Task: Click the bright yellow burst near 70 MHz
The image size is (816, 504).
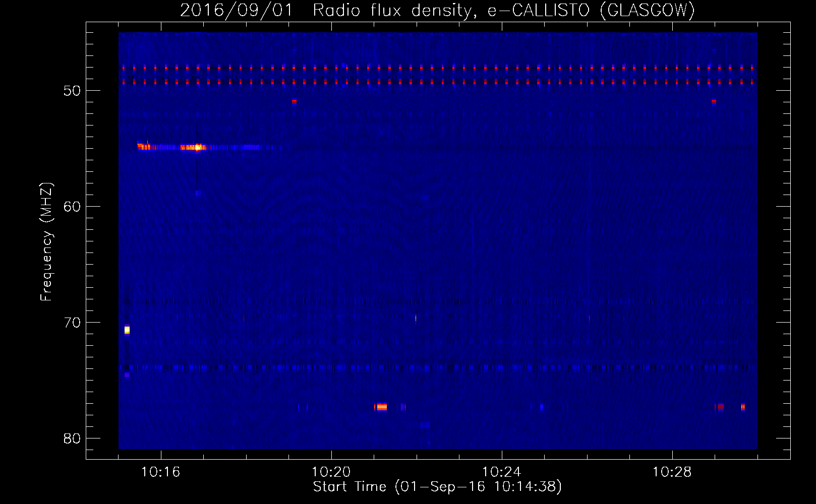Action: click(127, 330)
